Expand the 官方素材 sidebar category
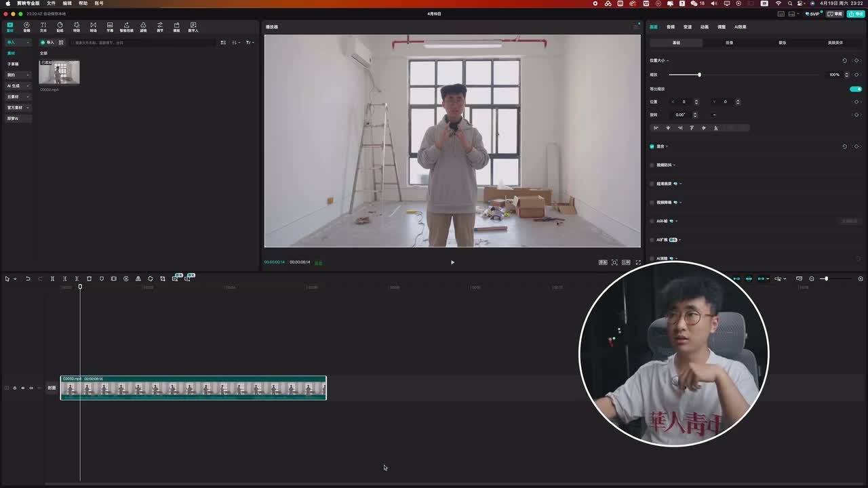868x488 pixels. [x=18, y=108]
